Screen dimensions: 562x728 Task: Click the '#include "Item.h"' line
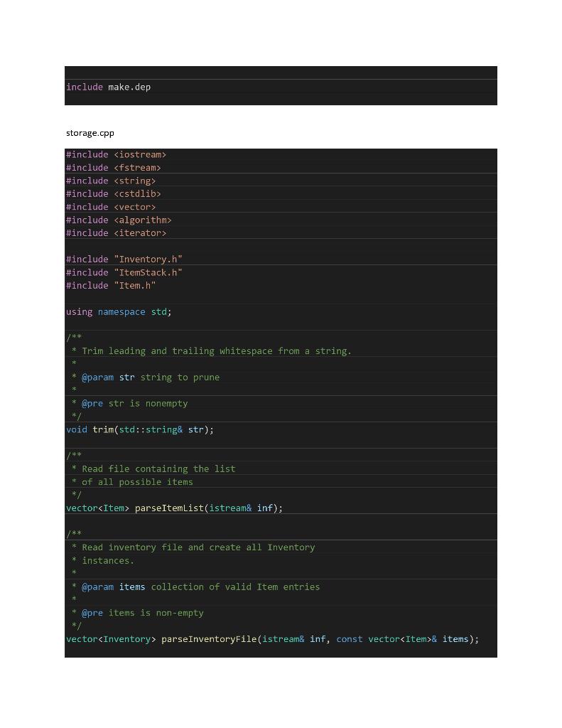tap(111, 286)
